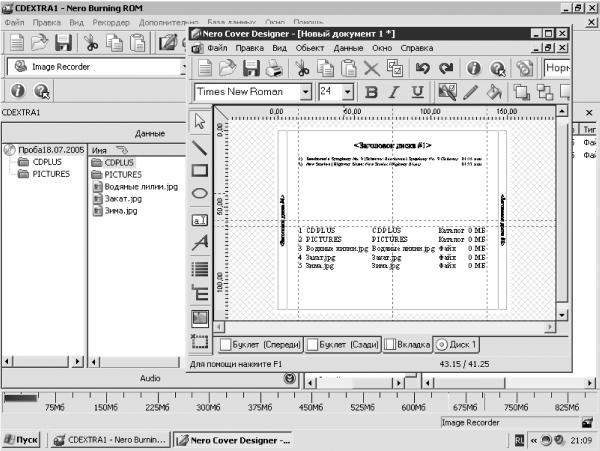The height and width of the screenshot is (451, 600).
Task: Toggle Underline text formatting
Action: pos(417,92)
